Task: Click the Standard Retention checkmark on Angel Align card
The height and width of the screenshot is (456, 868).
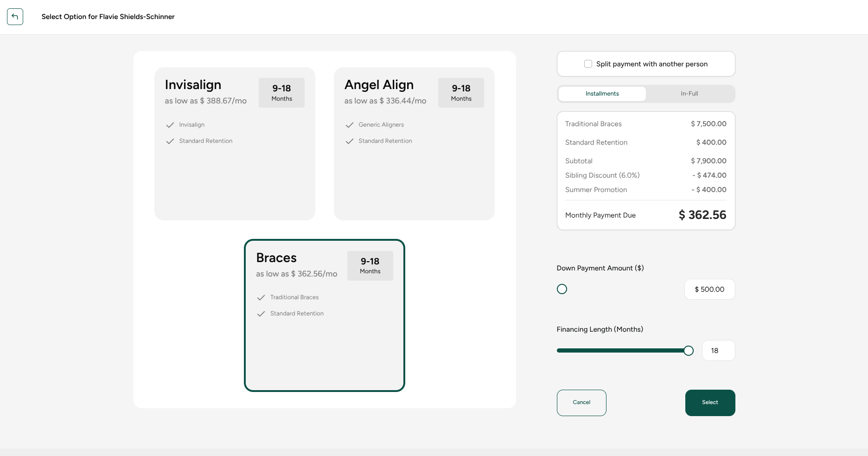Action: coord(349,141)
